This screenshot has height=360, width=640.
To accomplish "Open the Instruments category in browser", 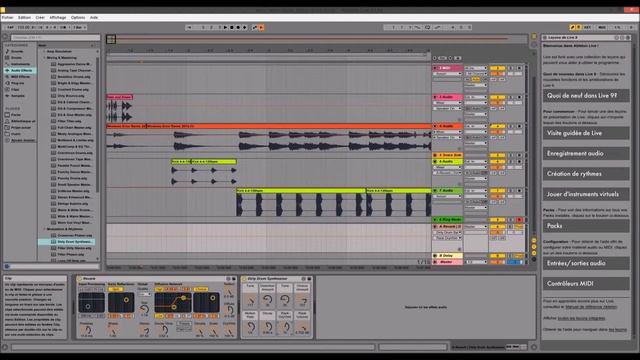I will [20, 64].
